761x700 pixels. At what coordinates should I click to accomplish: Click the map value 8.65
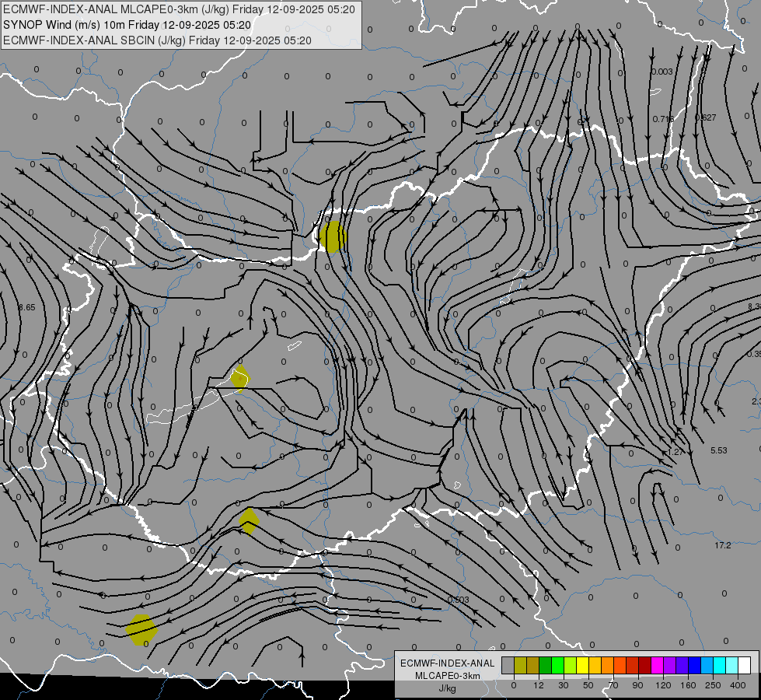click(26, 307)
